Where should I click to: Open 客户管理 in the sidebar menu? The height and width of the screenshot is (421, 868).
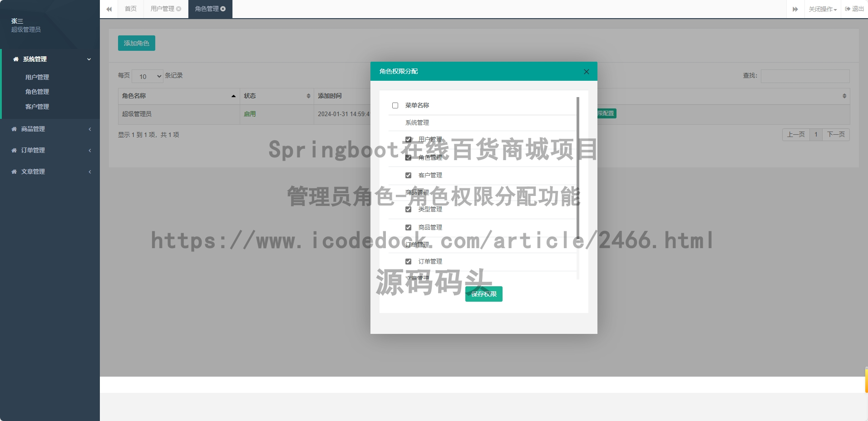37,107
